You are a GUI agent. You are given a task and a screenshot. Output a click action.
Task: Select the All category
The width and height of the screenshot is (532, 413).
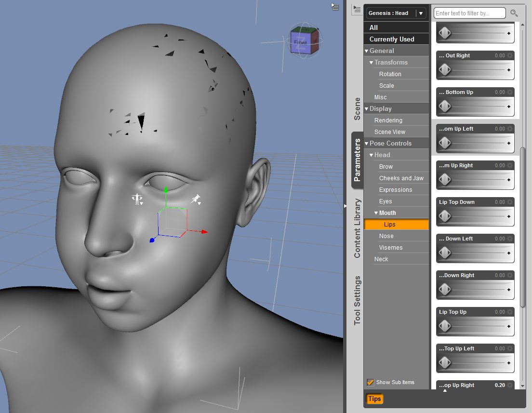(x=396, y=27)
